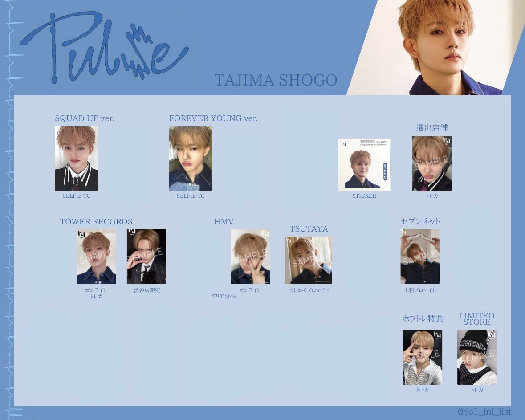The width and height of the screenshot is (525, 420).
Task: Click トレカ caption under ホワトレ特典 card
Action: tap(423, 390)
